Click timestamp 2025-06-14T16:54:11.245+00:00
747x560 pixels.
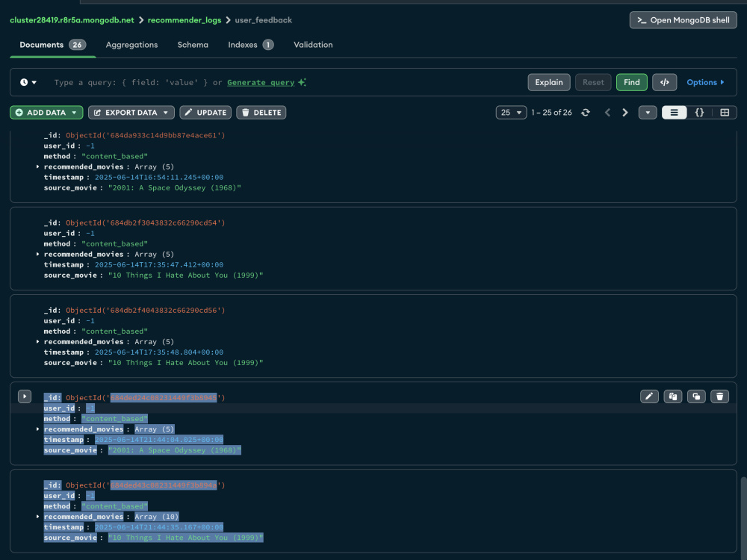pos(159,177)
